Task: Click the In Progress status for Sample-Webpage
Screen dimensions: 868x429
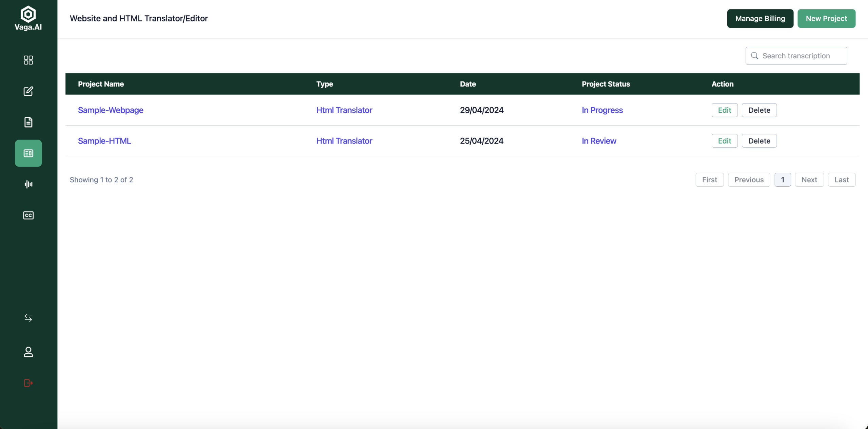Action: (602, 110)
